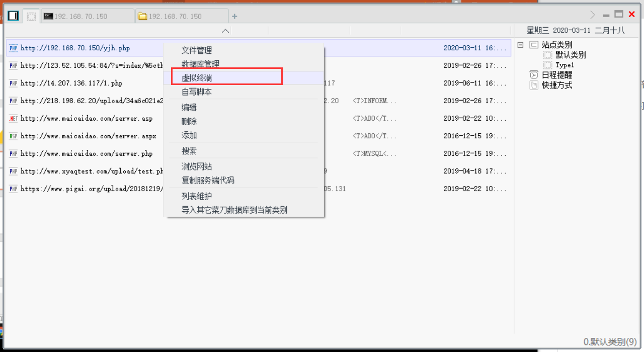Click the .NET icon beside server.asp entry
The width and height of the screenshot is (644, 352).
13,118
